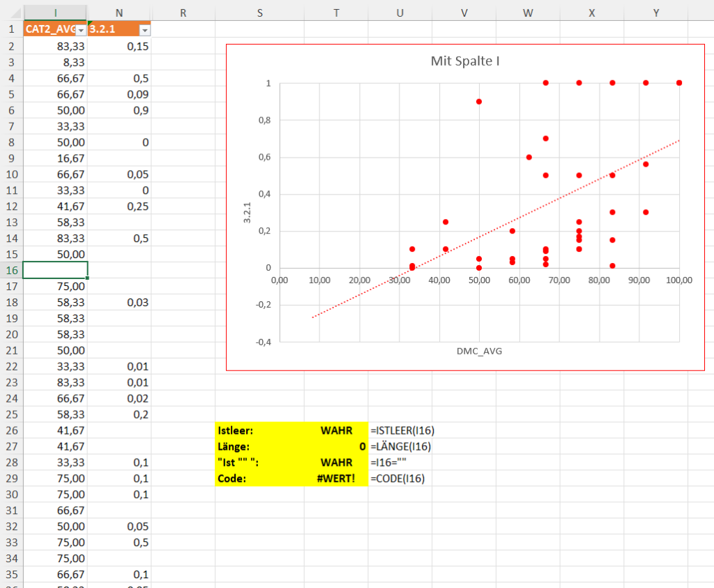Viewport: 714px width, 588px height.
Task: Select row header 35
Action: click(x=11, y=574)
